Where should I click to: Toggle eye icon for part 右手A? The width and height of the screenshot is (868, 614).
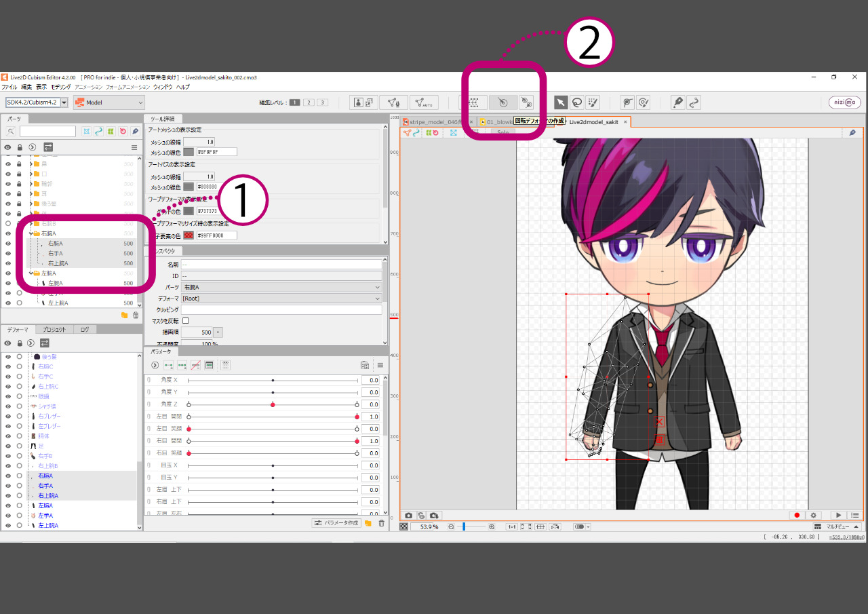(8, 253)
